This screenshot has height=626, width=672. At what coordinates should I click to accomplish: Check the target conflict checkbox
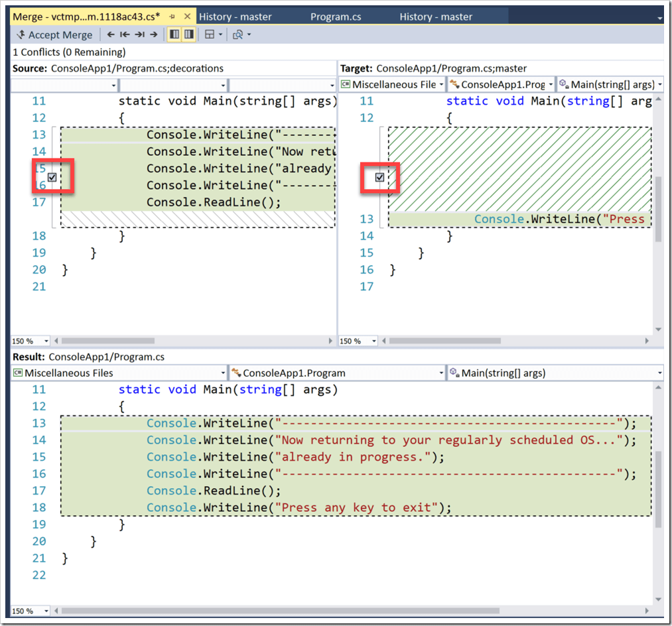379,177
